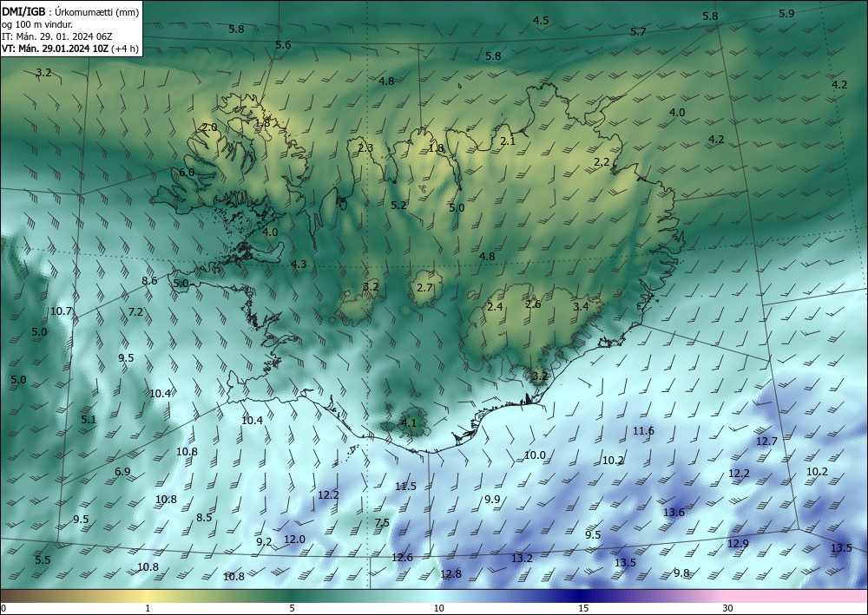Screen dimensions: 868x615
Task: Click the map value 6.9
Action: click(x=122, y=472)
